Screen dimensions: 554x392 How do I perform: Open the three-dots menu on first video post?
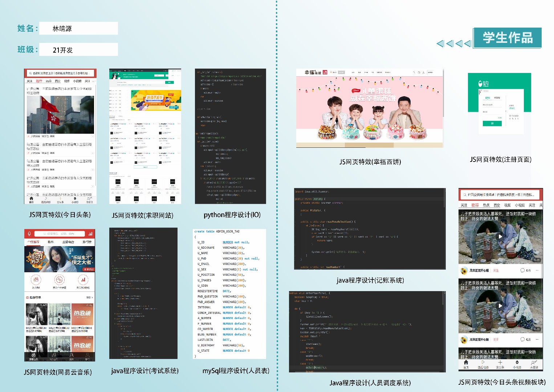pos(537,270)
